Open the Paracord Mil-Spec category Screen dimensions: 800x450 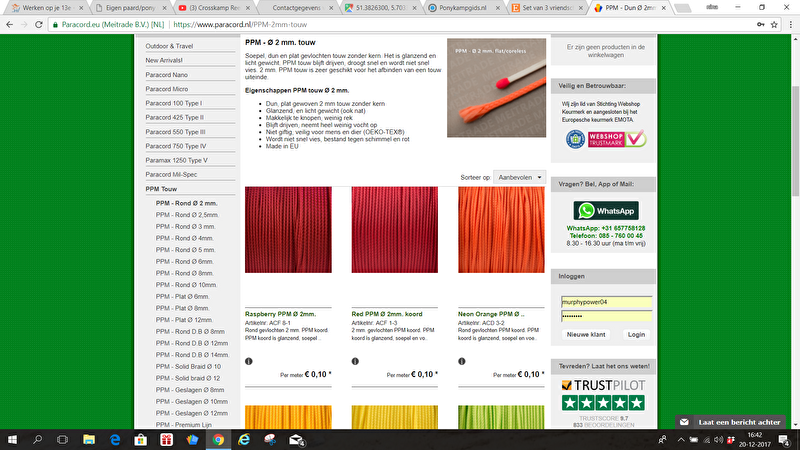[x=171, y=174]
